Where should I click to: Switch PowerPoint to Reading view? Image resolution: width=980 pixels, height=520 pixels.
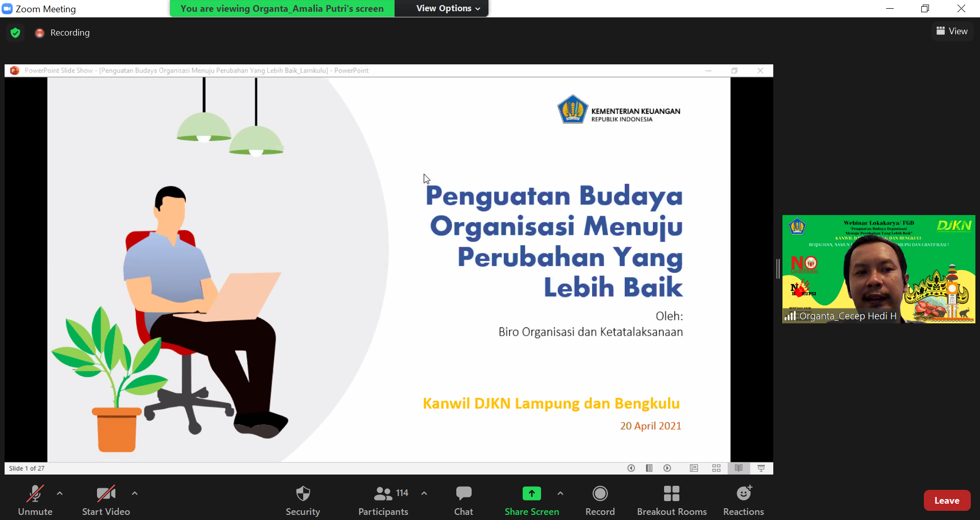[x=739, y=468]
